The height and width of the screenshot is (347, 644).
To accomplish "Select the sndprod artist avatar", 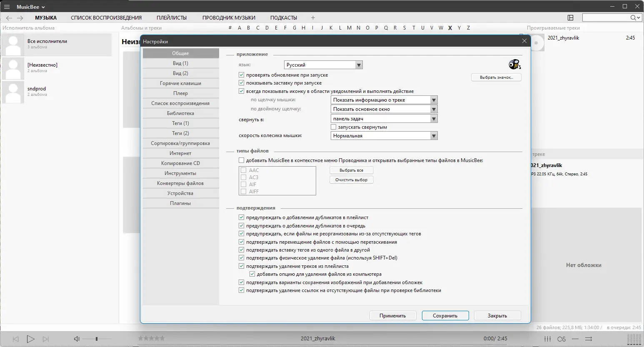I will tap(13, 92).
